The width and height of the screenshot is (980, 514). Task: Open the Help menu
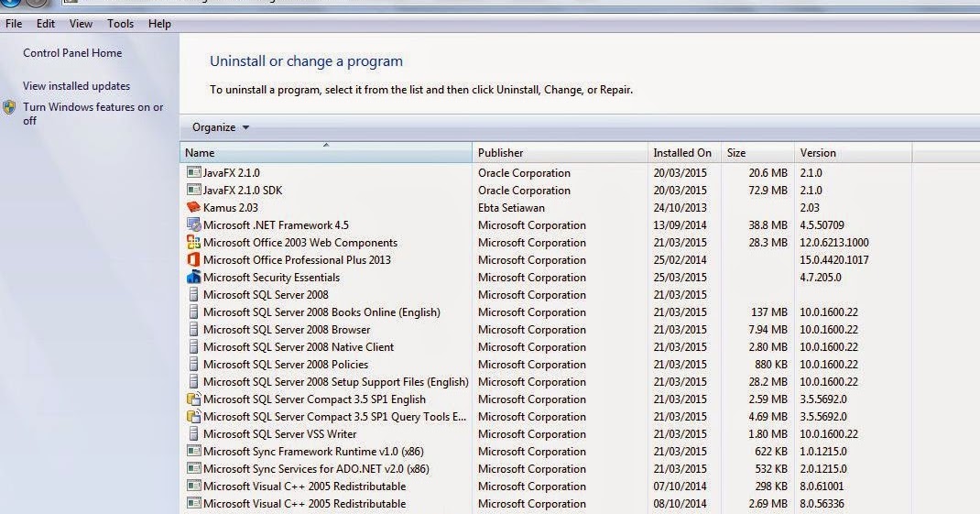[159, 24]
